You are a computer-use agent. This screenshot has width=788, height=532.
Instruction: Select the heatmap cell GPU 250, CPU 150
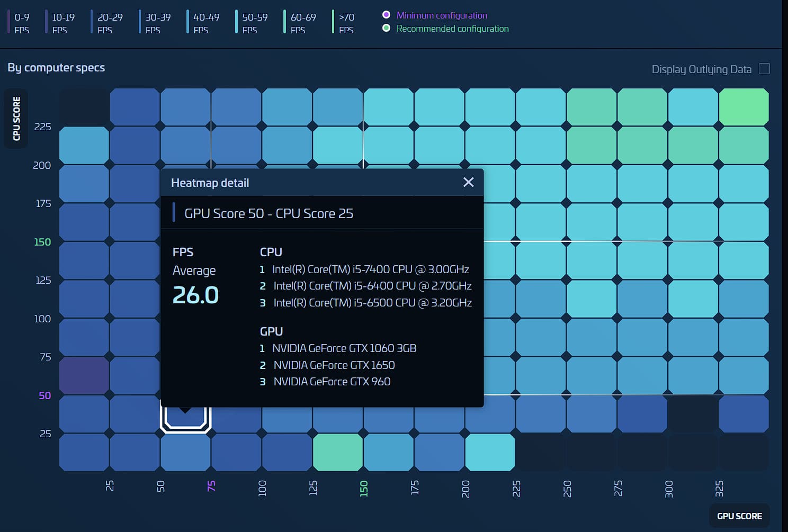coord(592,222)
